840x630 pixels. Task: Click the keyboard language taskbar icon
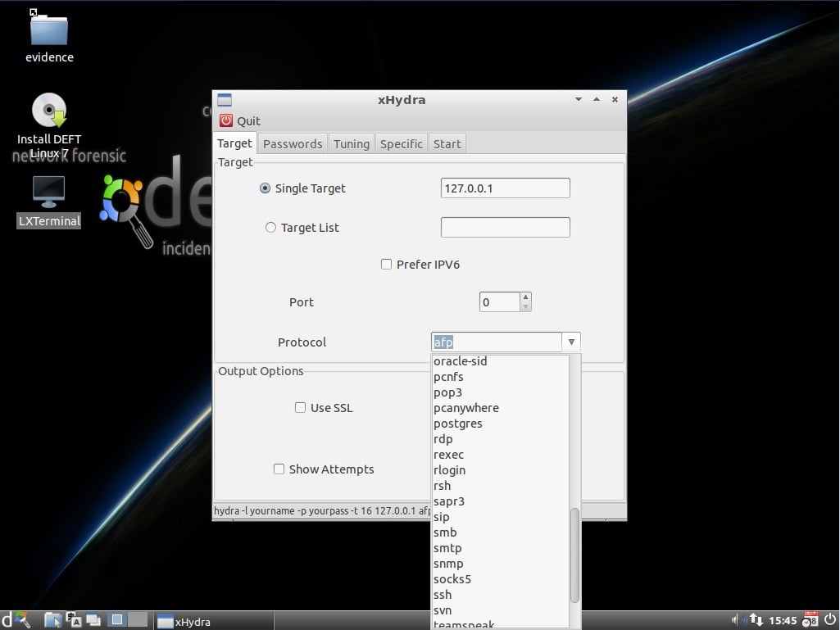tap(74, 620)
